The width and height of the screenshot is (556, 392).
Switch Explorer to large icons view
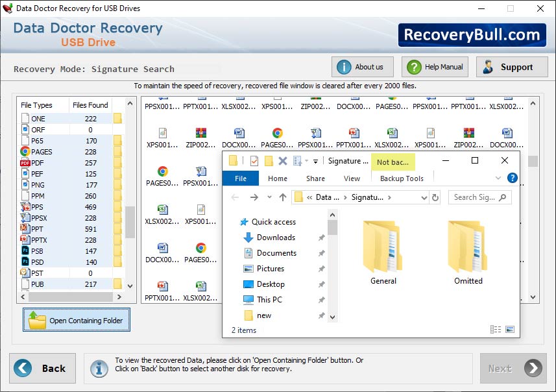coord(509,330)
